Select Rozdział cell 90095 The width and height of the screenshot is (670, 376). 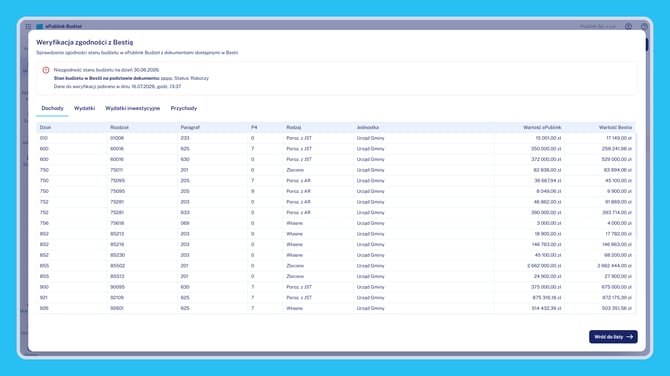pyautogui.click(x=118, y=287)
